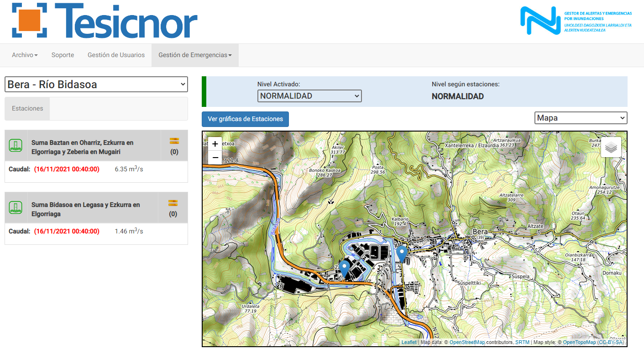Screen dimensions: 644x354
Task: Zoom out of the map with the minus control
Action: coord(215,157)
